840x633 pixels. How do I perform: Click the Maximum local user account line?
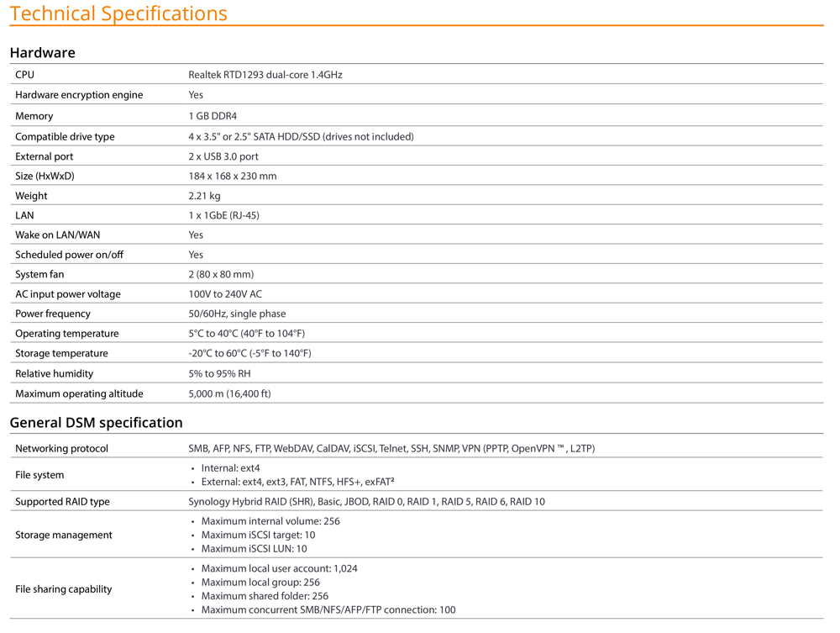[x=279, y=568]
